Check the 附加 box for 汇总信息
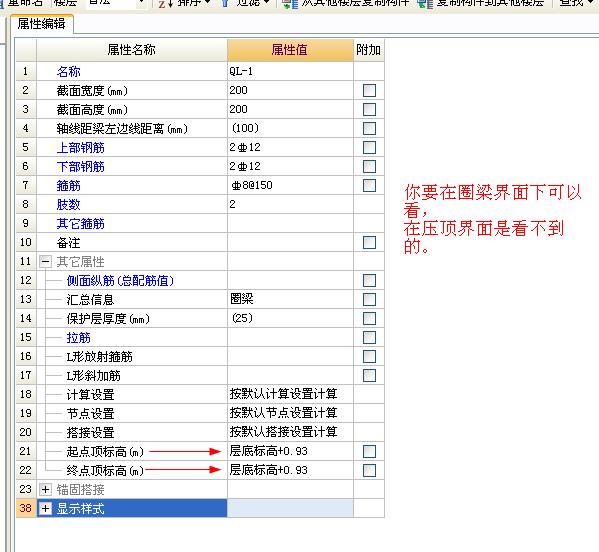The image size is (599, 552). coord(369,299)
